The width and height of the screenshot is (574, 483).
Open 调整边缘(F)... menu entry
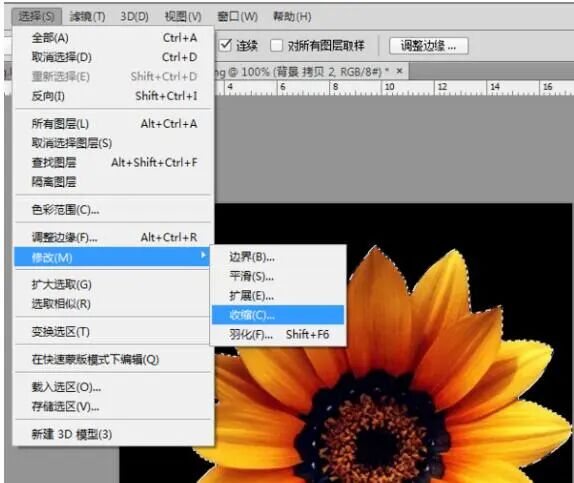click(114, 238)
